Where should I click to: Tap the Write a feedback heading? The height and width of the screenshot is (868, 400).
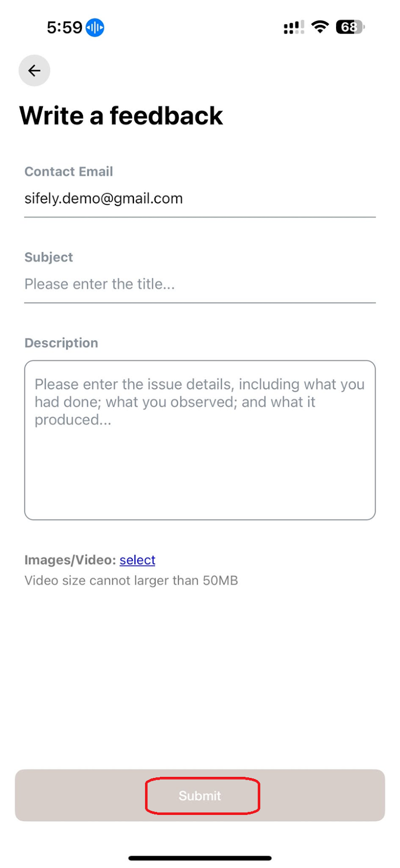pos(121,116)
